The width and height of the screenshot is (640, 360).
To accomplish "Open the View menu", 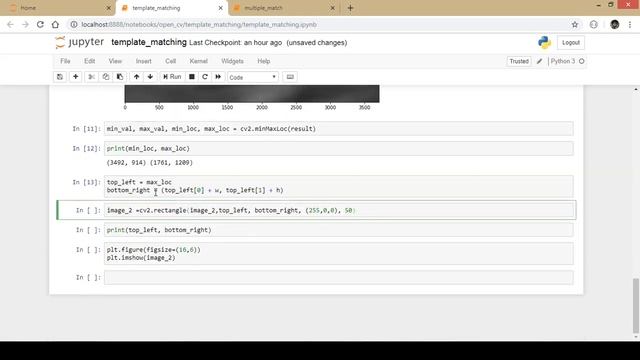I will [x=115, y=61].
